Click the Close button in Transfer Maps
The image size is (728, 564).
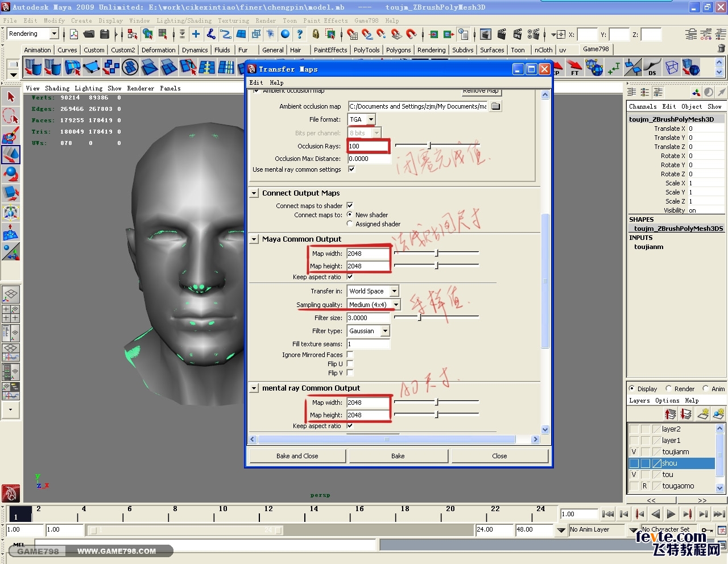point(499,456)
